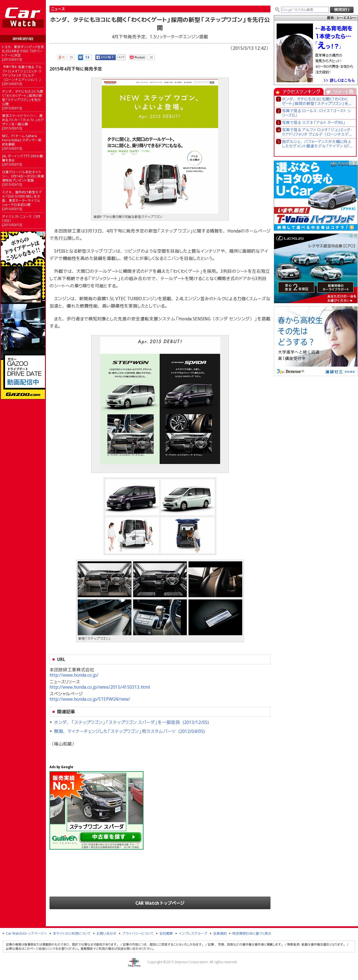The image size is (358, 980).
Task: Open the Honda news release URL
Action: tap(100, 687)
